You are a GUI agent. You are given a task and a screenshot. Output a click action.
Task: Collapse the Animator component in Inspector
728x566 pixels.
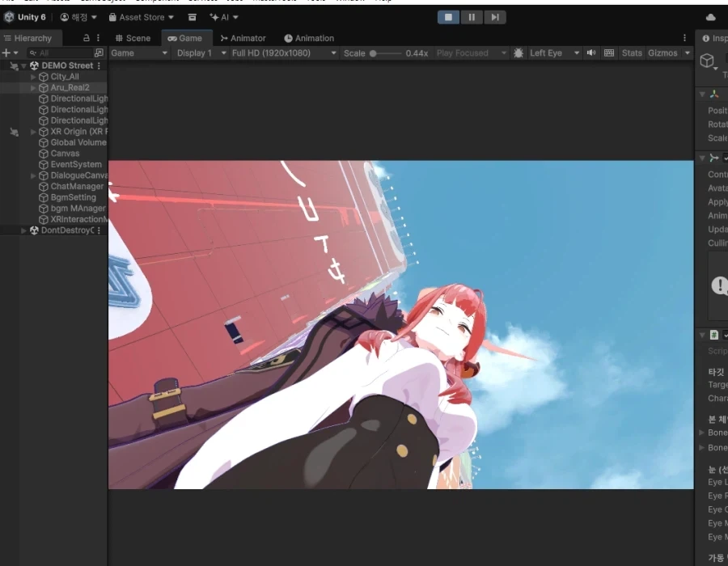click(702, 158)
